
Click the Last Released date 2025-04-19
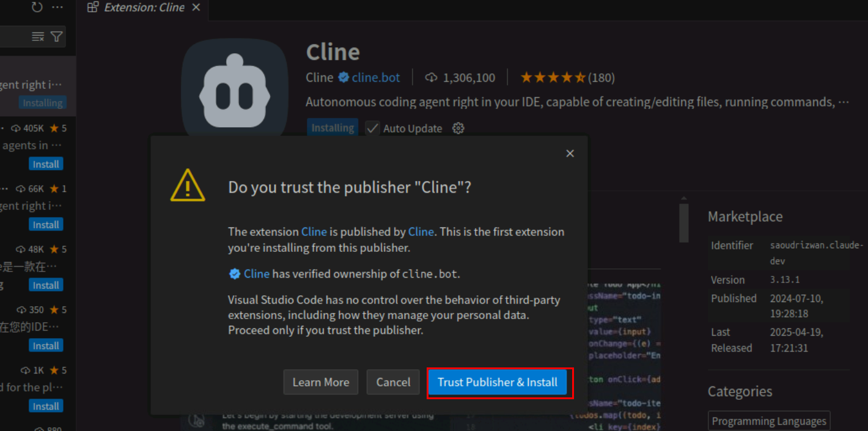click(x=797, y=340)
